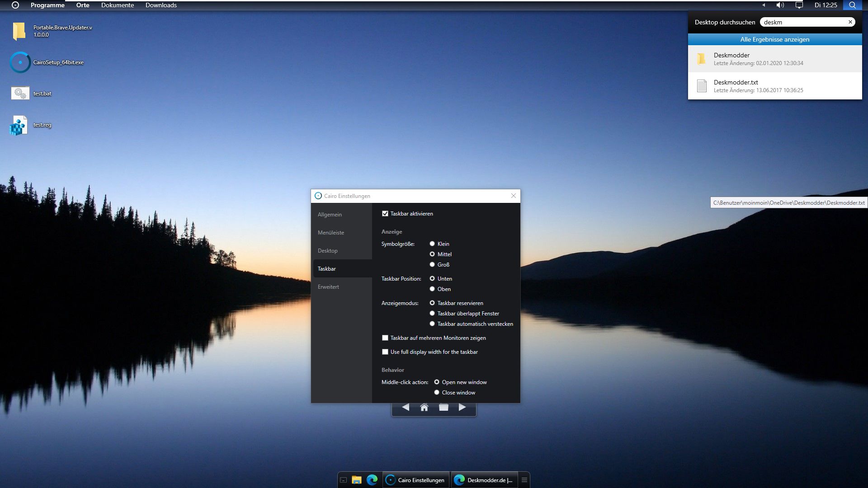Screen dimensions: 868x488
Task: Open the CairoSetup_64bit.exe desktop icon
Action: (20, 62)
